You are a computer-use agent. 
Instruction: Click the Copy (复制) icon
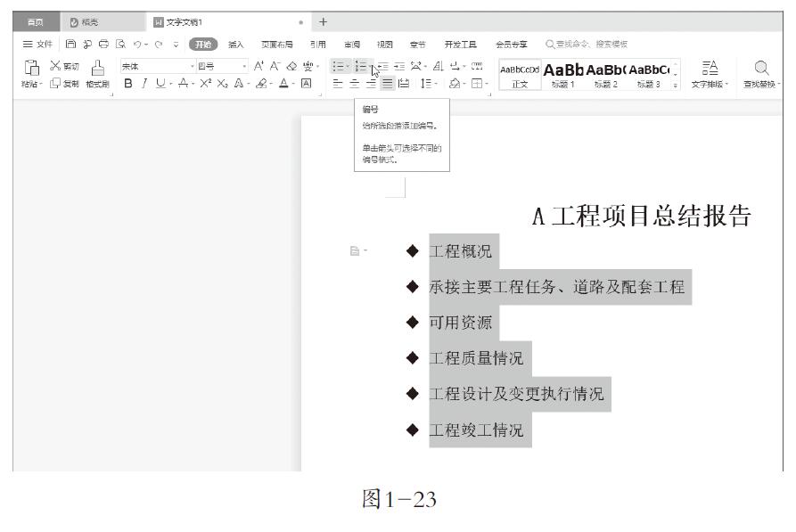tap(55, 84)
